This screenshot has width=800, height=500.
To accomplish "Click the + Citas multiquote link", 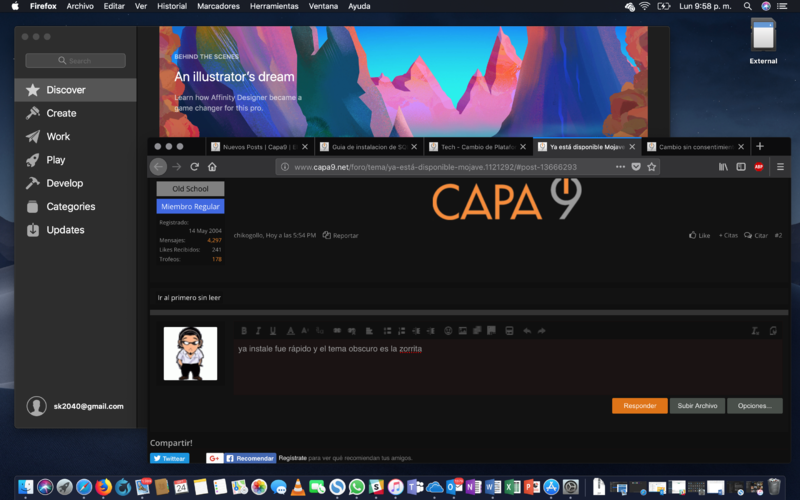I will click(728, 235).
